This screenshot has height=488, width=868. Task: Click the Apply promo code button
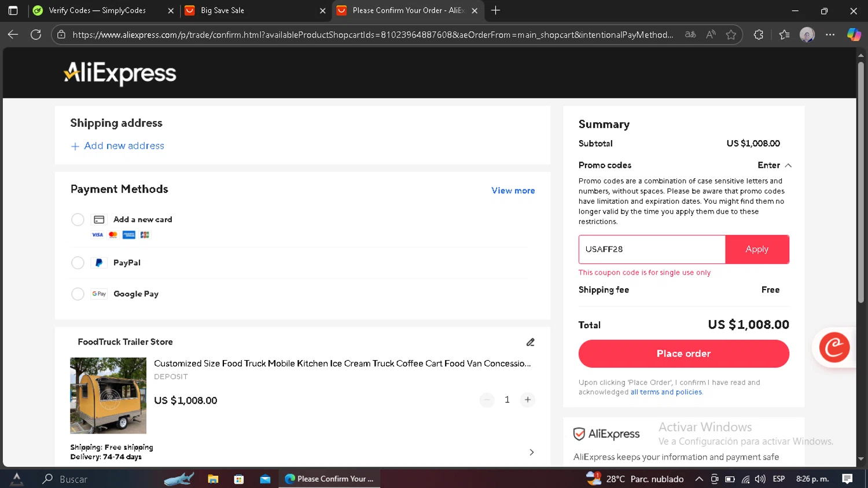(757, 249)
